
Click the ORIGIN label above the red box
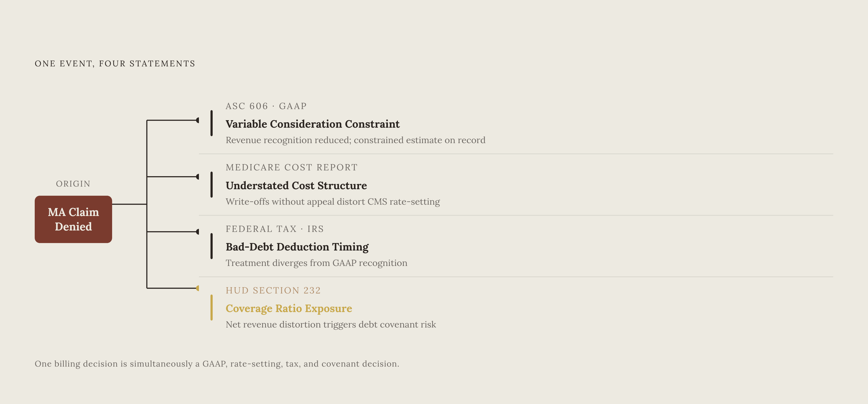[x=73, y=184]
